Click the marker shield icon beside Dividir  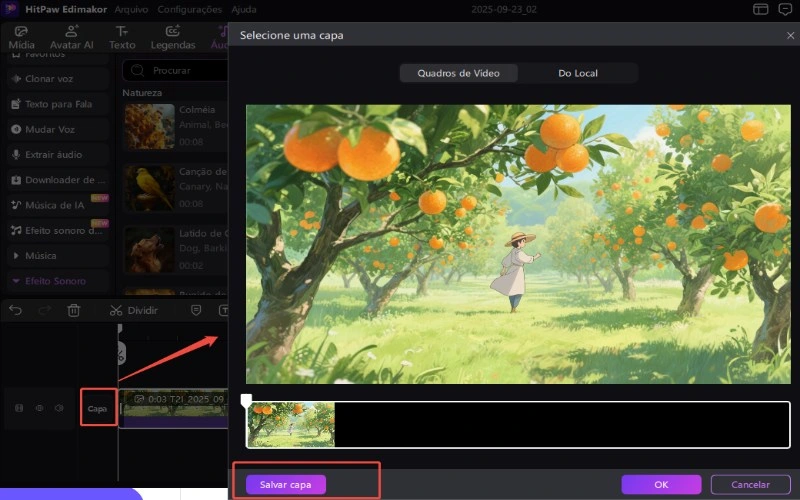coord(196,310)
